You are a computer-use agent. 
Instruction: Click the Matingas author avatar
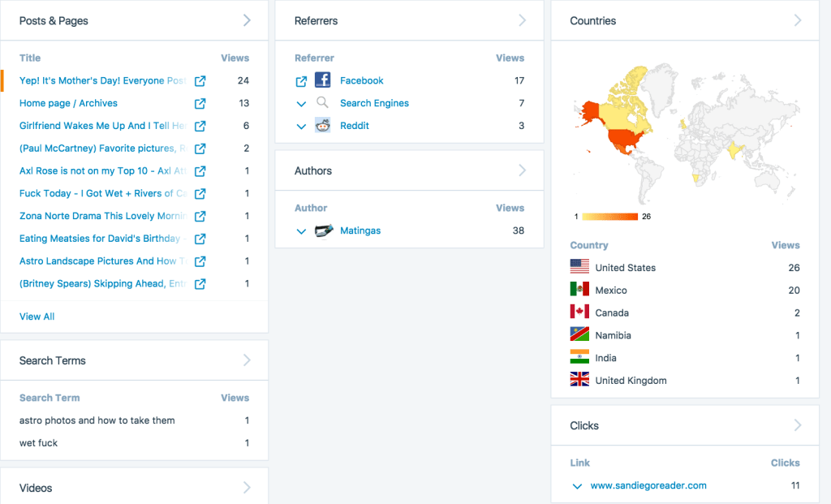coord(324,231)
